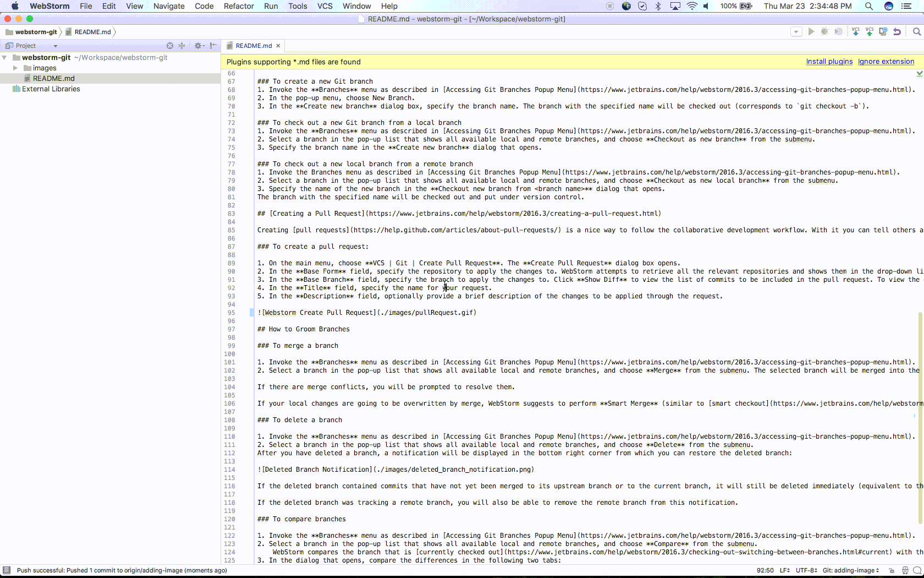Select the README.md editor tab

[254, 46]
